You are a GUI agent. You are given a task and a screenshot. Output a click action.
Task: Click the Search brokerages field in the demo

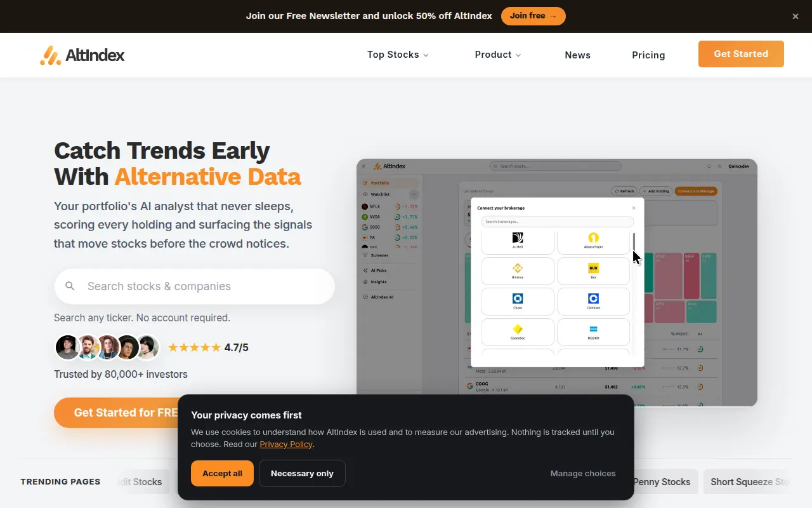557,222
